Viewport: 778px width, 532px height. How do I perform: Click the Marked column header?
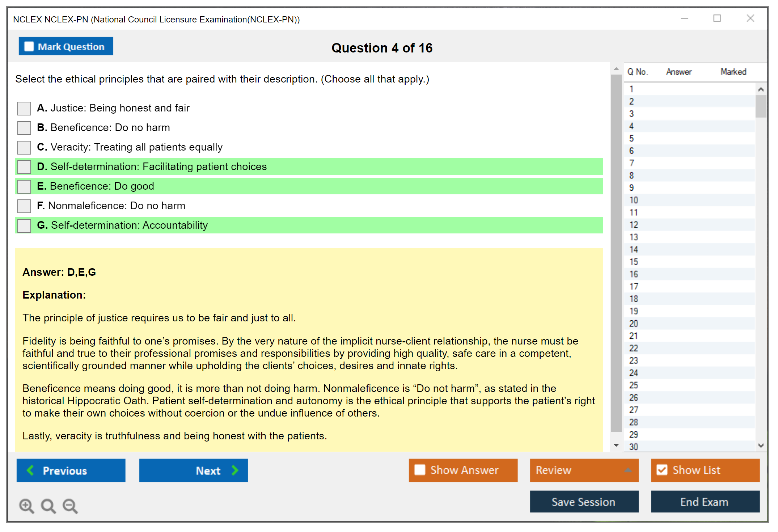(x=733, y=72)
